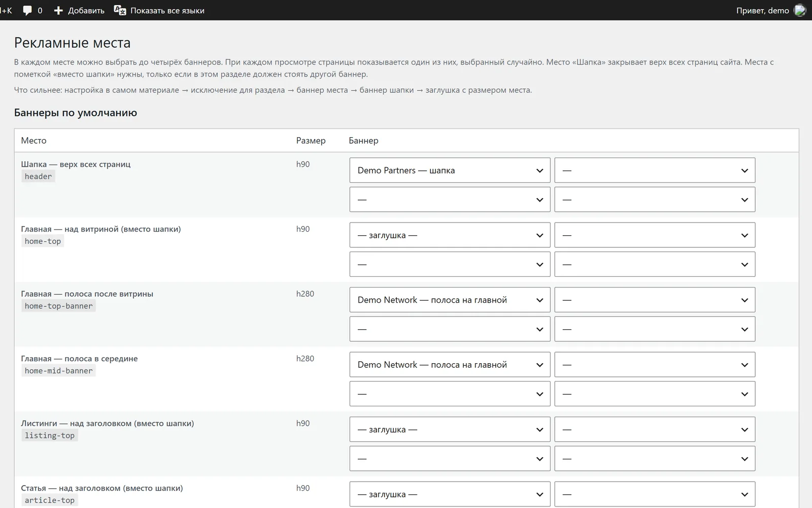Click the comments bubble icon in admin bar

27,11
